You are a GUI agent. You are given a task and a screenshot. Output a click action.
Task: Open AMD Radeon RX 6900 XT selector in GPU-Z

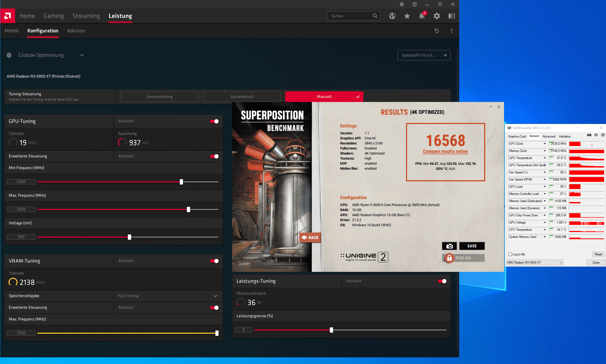coord(535,263)
